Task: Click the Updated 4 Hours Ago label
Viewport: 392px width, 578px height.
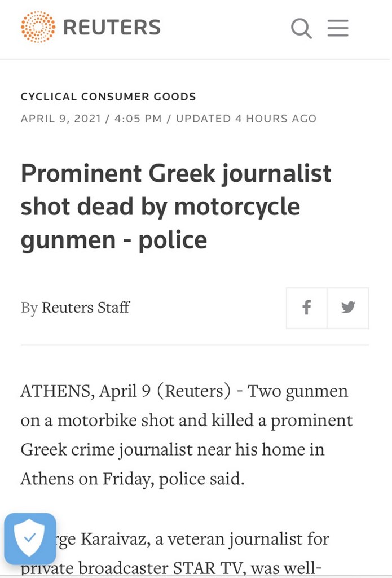Action: coord(246,119)
